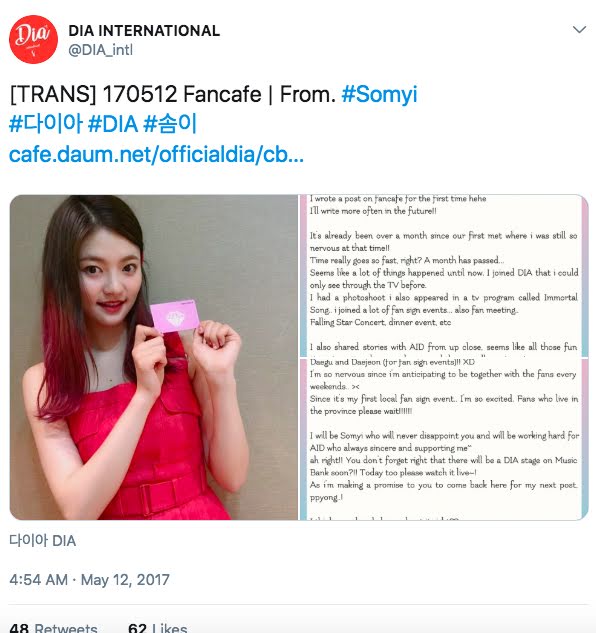Image resolution: width=596 pixels, height=633 pixels.
Task: View the 48 Retweets list
Action: (x=53, y=627)
